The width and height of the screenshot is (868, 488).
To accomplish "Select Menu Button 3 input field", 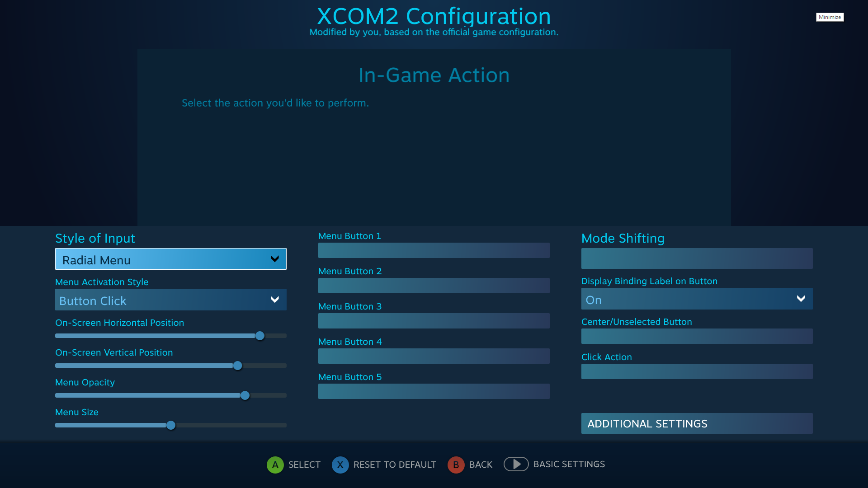I will (434, 320).
